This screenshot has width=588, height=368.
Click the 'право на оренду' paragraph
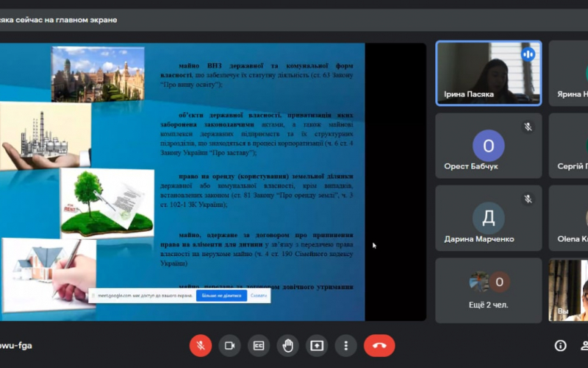257,191
